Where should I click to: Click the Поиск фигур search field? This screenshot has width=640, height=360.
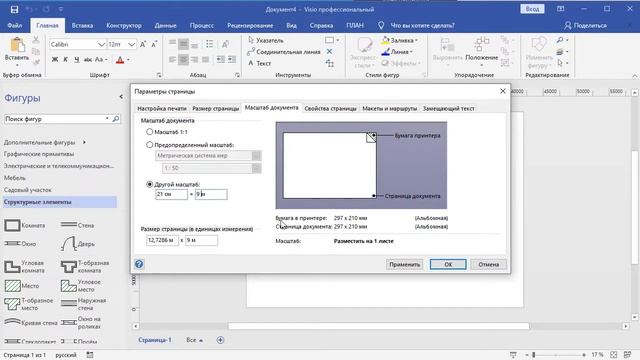(55, 119)
